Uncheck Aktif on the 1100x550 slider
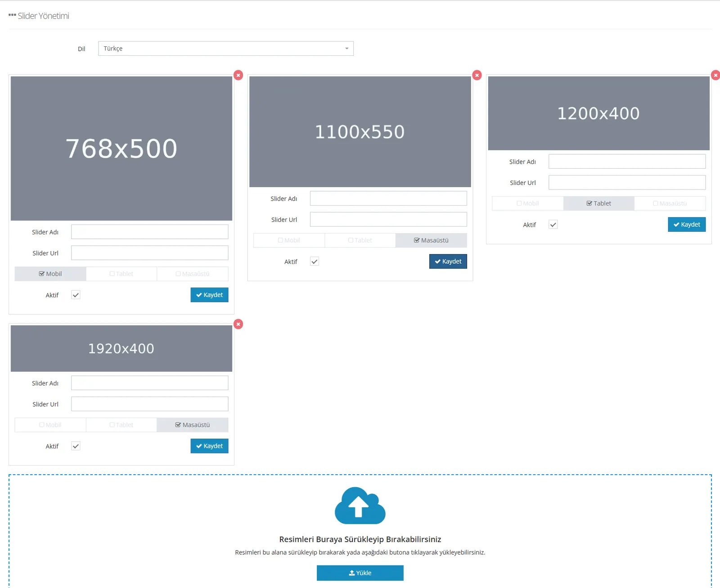Image resolution: width=720 pixels, height=588 pixels. (315, 261)
